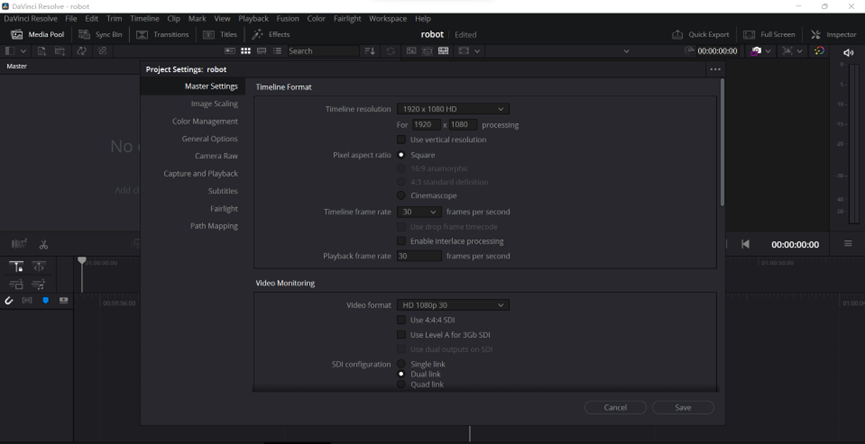Open Timeline resolution dropdown

point(453,109)
